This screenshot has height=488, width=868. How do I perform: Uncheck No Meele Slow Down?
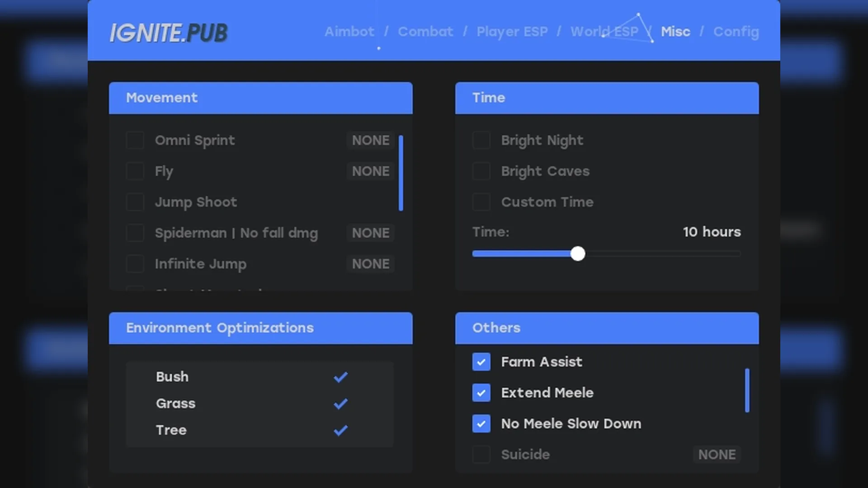click(481, 424)
